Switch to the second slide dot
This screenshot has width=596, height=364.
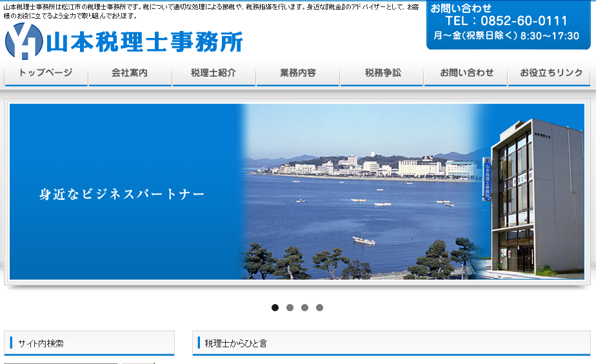tap(290, 307)
